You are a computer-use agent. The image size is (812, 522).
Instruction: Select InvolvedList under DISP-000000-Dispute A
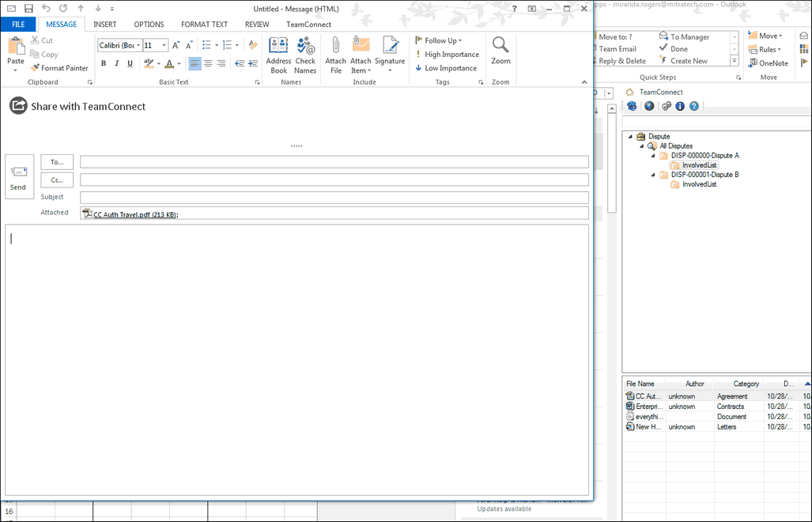click(x=699, y=165)
